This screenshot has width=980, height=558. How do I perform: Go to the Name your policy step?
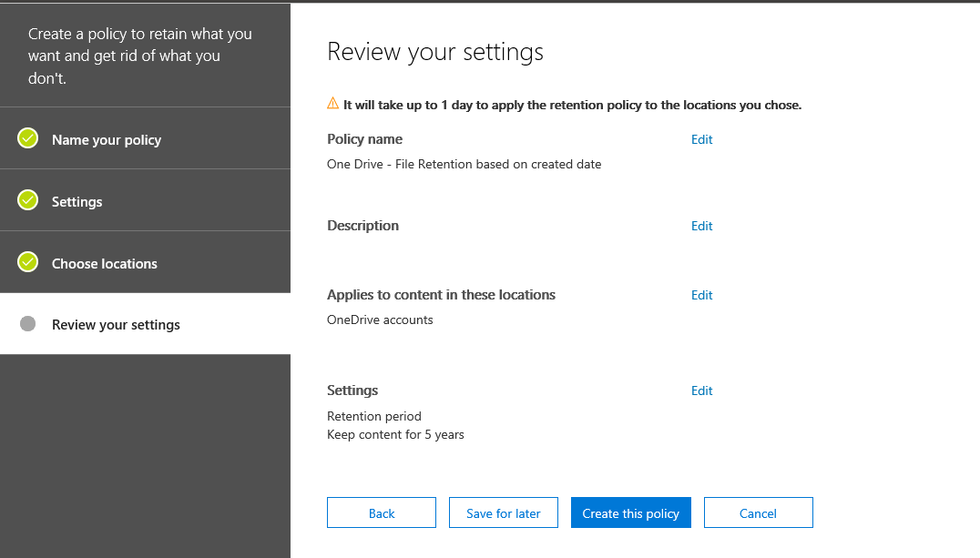106,140
